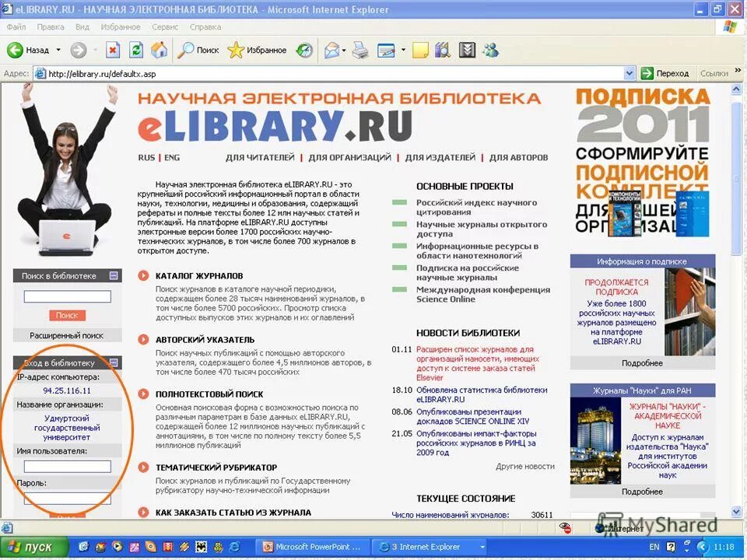This screenshot has width=747, height=560.
Task: Open the Избранное menu in the menu bar
Action: tap(121, 26)
